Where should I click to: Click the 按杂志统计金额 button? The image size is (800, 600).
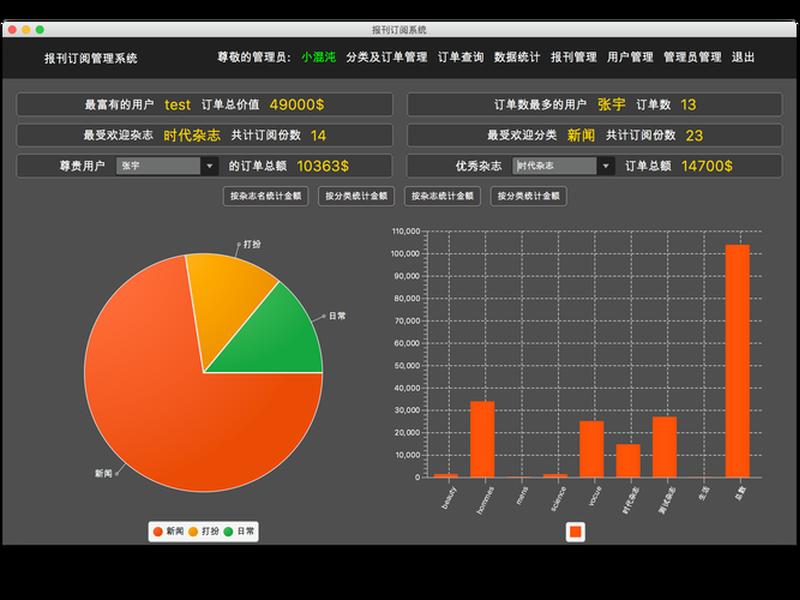click(442, 196)
